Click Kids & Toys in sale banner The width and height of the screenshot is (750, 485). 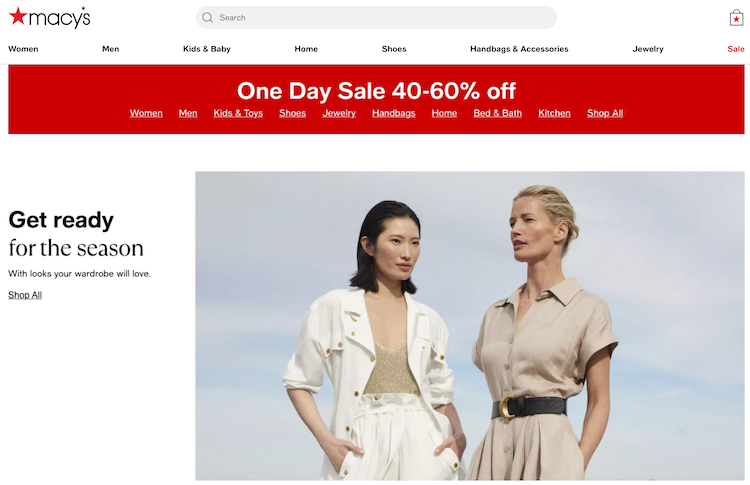(238, 113)
